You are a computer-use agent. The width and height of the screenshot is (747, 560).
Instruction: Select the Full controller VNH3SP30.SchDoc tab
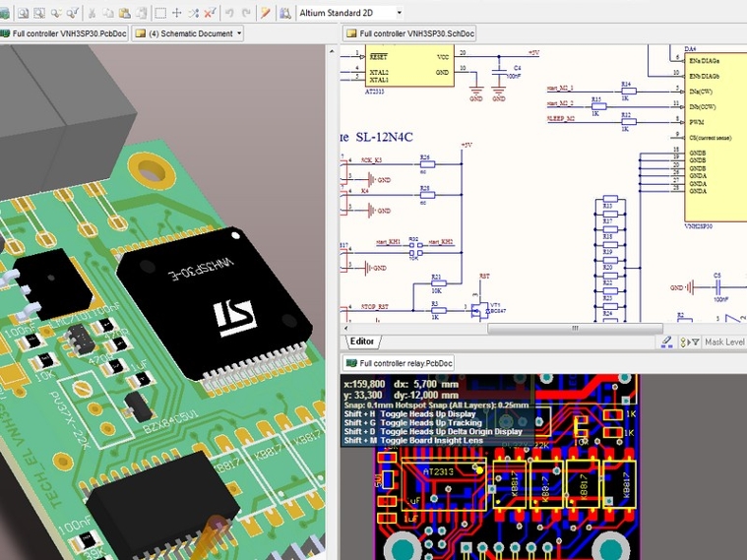coord(409,33)
